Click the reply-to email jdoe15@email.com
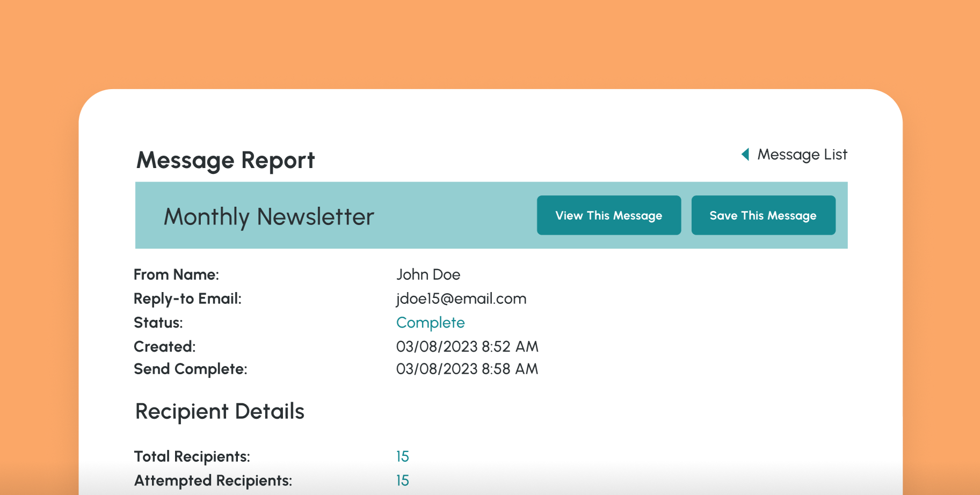 coord(461,299)
